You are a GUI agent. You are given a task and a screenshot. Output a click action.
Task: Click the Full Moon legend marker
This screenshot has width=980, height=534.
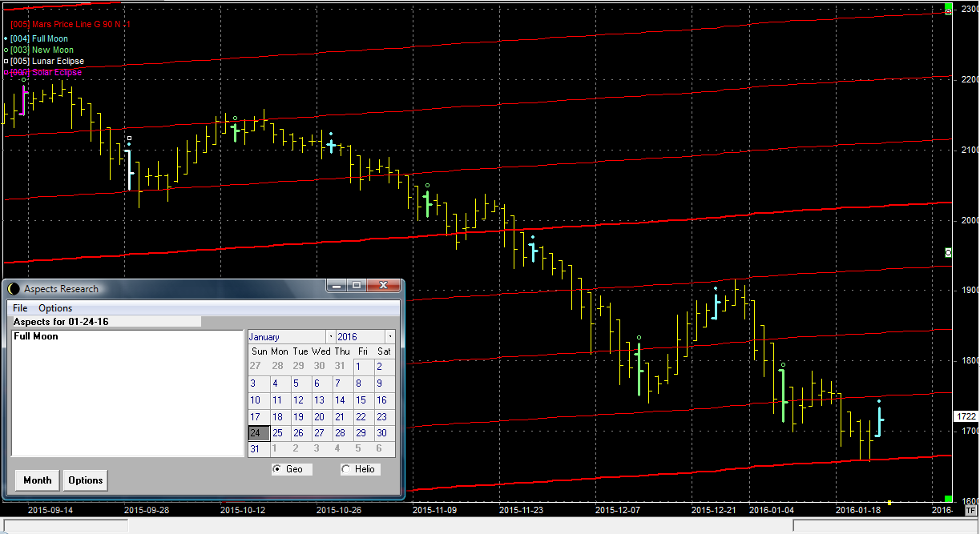pos(6,38)
